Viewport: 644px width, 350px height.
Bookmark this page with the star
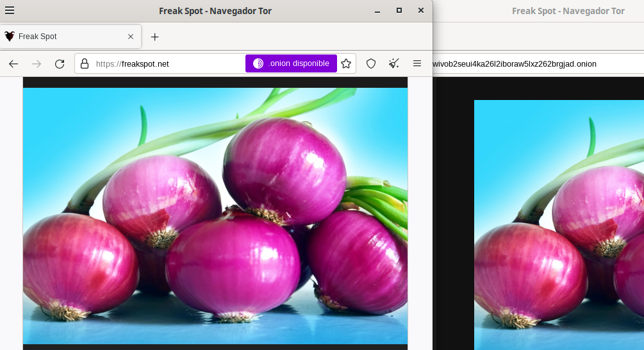[346, 63]
